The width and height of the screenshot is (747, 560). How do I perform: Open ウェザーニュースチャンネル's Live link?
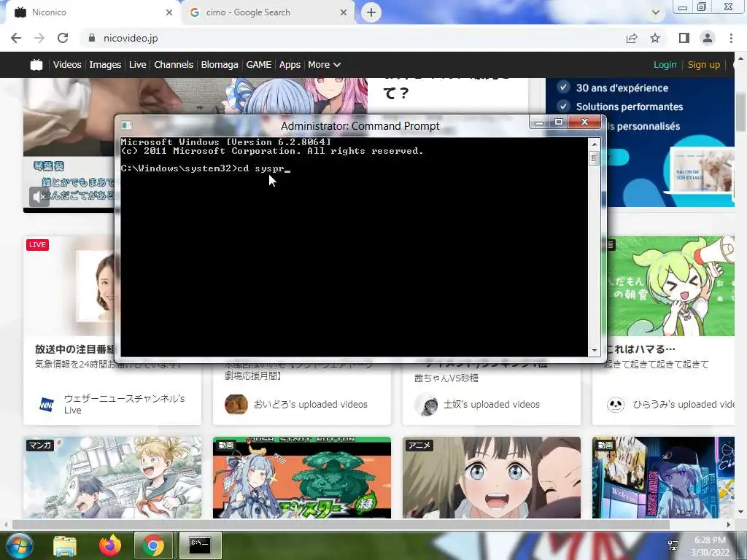124,404
